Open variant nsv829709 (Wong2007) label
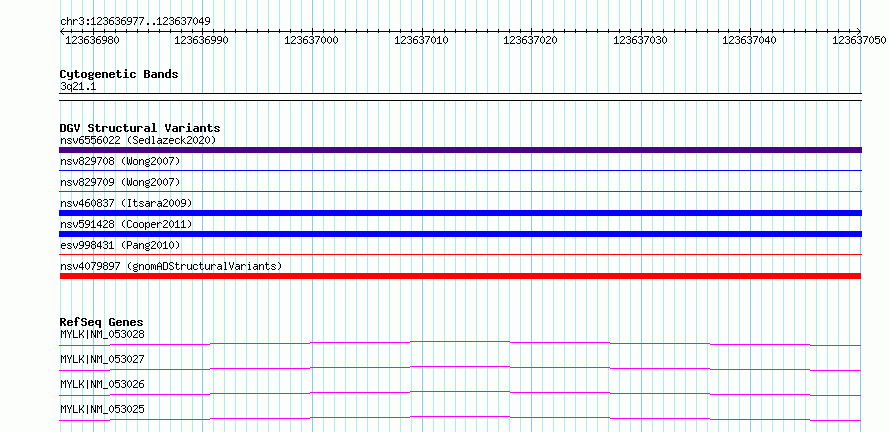Screen dimensions: 890x432 [120, 182]
